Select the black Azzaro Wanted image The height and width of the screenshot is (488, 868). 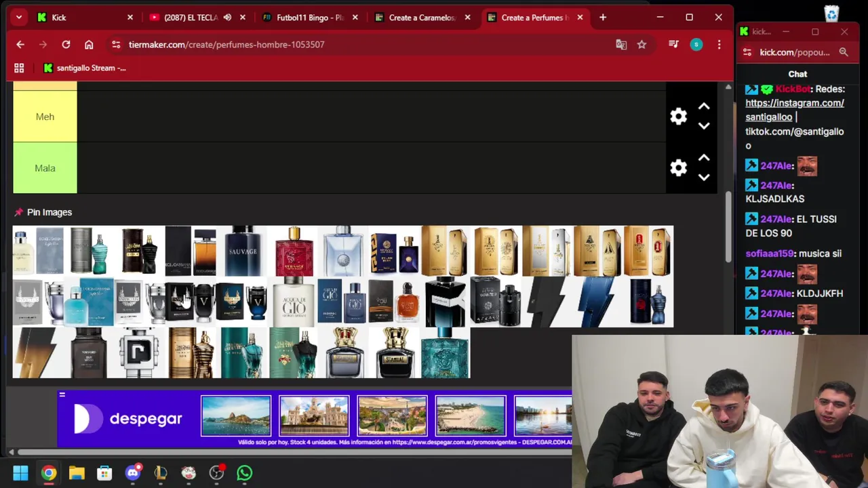pos(496,302)
